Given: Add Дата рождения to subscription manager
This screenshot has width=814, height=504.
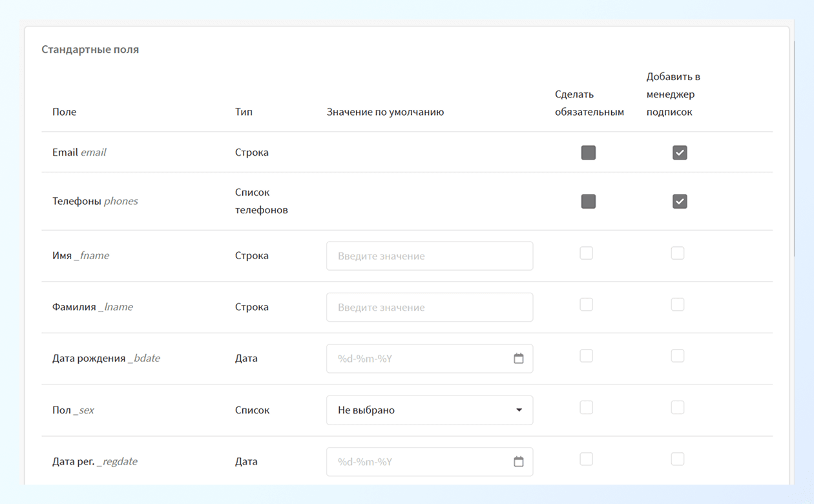Looking at the screenshot, I should pos(677,356).
